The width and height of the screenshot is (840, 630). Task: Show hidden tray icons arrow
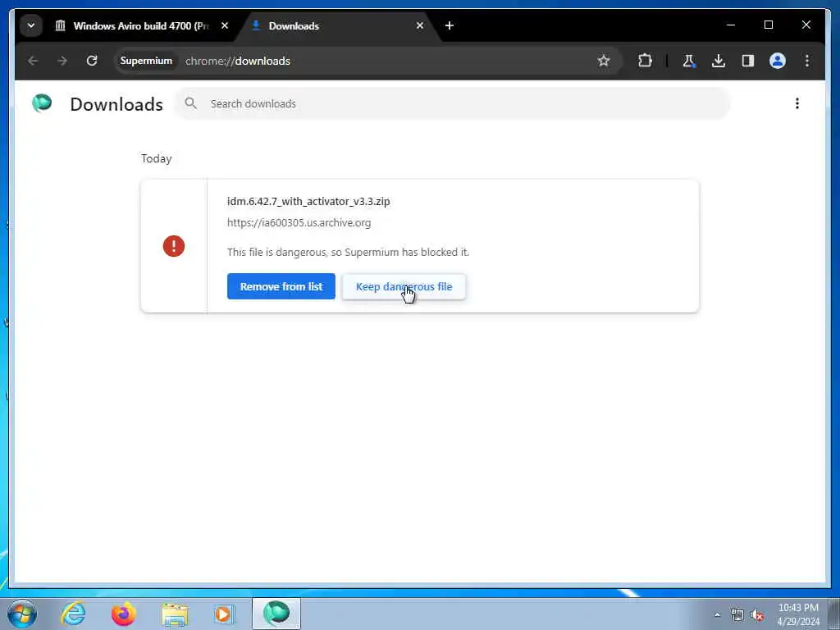(x=717, y=615)
